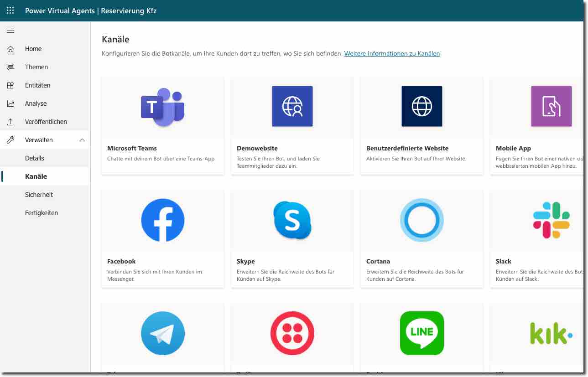This screenshot has height=377, width=588.
Task: Follow 'Weitere Informationen zu Kanälen' link
Action: [392, 53]
